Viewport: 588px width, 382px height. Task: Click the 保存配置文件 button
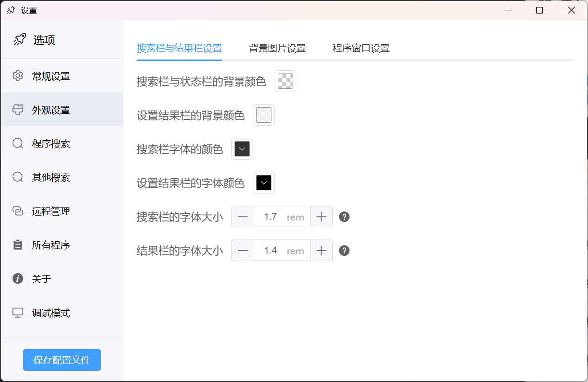[x=62, y=360]
